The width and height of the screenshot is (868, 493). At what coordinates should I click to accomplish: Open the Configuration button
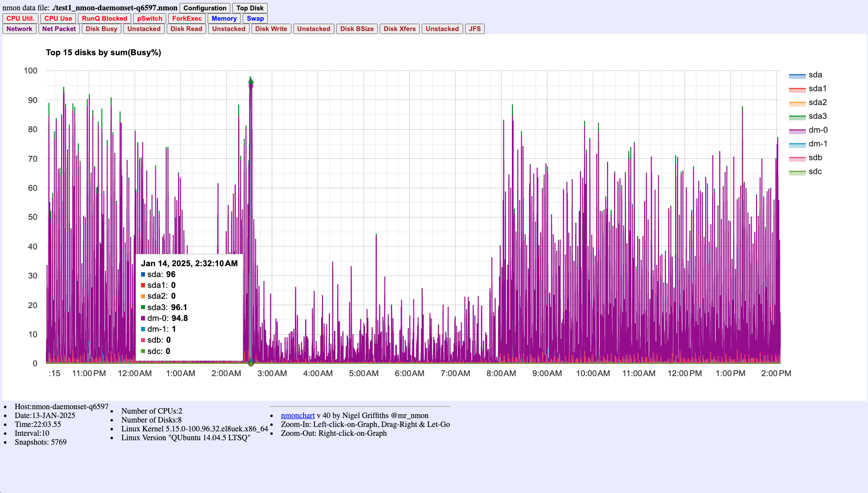205,8
